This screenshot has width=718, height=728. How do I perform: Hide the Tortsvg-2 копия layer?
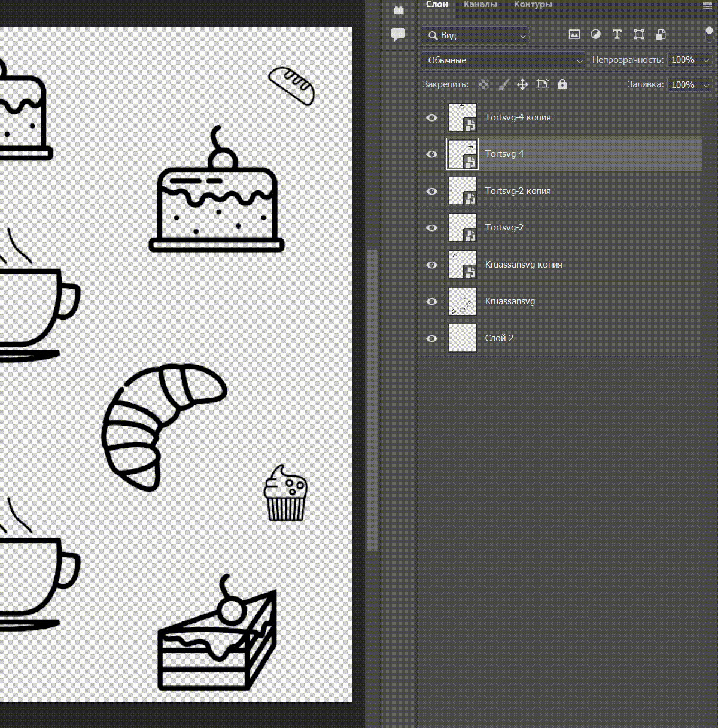(x=431, y=192)
